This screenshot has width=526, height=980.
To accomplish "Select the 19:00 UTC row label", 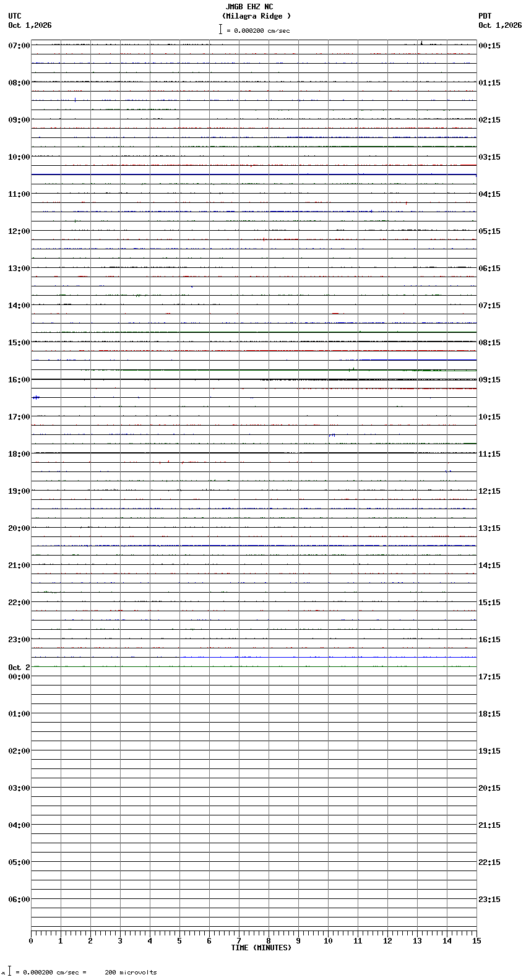I will [x=19, y=491].
